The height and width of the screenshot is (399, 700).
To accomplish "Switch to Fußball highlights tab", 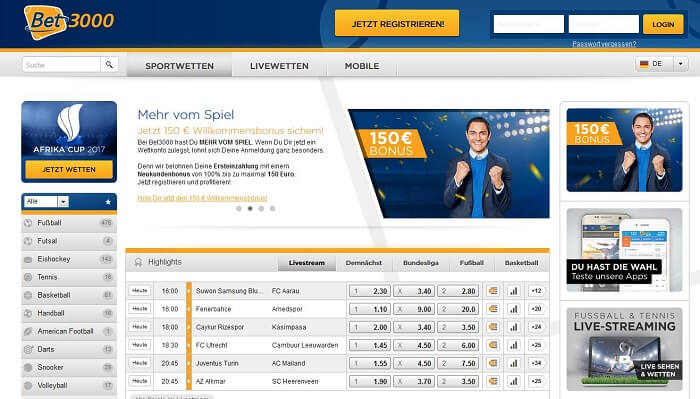I will pyautogui.click(x=472, y=263).
